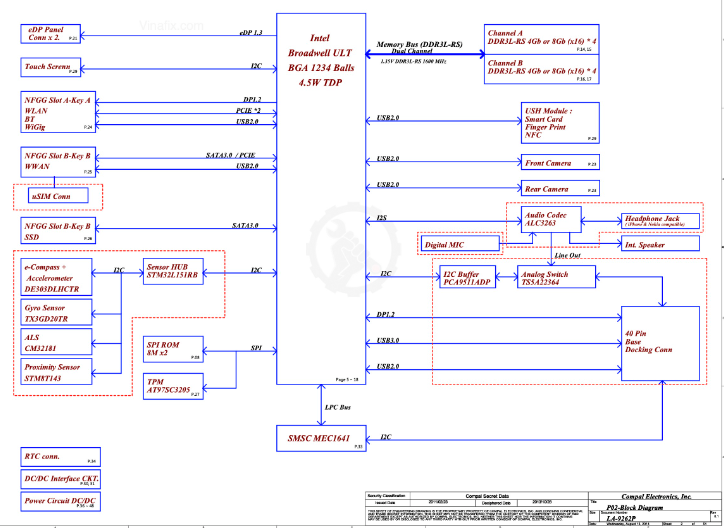Image resolution: width=724 pixels, height=528 pixels.
Task: Select the Analog Switch TS5A22364 block
Action: coord(556,277)
